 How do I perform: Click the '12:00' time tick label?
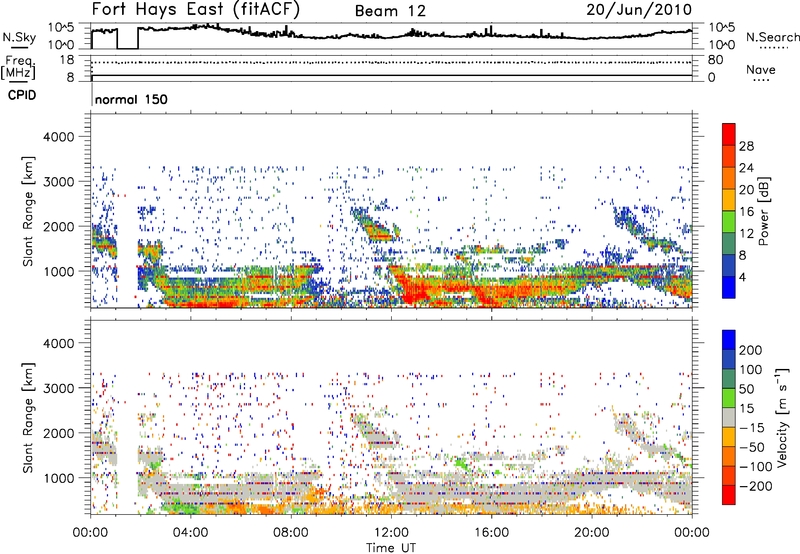click(391, 533)
